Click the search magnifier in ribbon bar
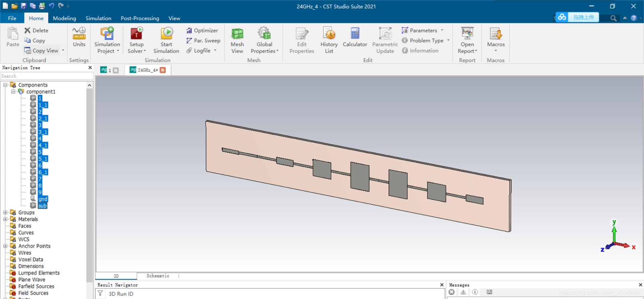Screen dimensions: 644x299 click(613, 18)
